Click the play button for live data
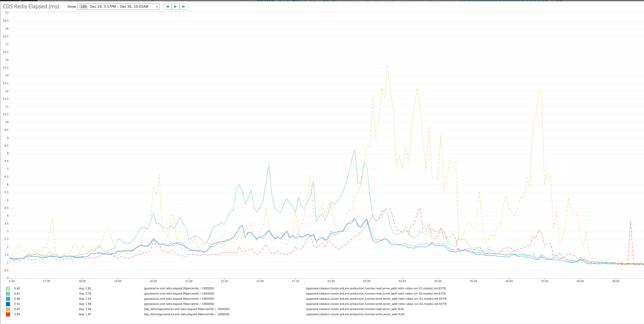 [175, 6]
